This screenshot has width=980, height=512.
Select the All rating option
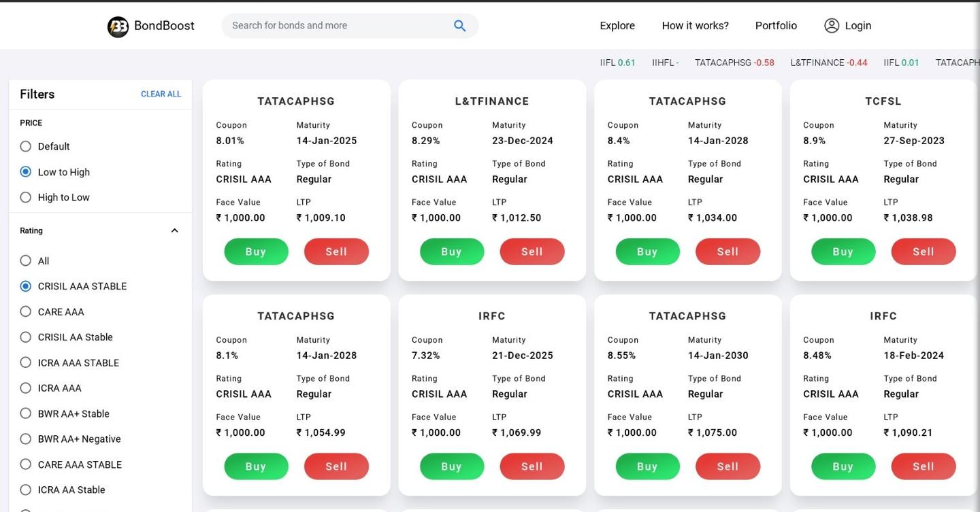[26, 260]
